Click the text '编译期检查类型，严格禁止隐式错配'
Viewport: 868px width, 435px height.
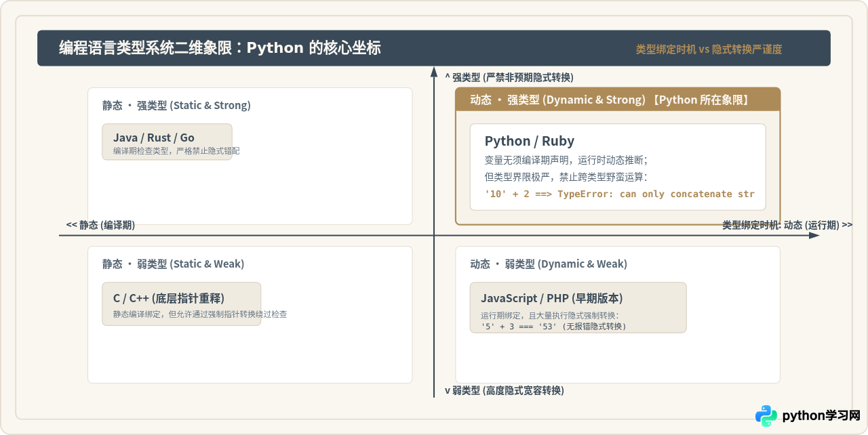pyautogui.click(x=176, y=151)
